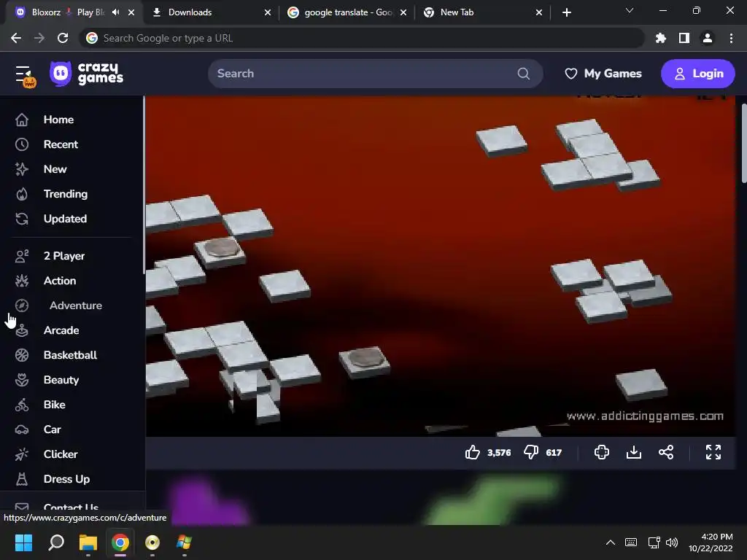
Task: Click the network tray icon
Action: coord(654,542)
